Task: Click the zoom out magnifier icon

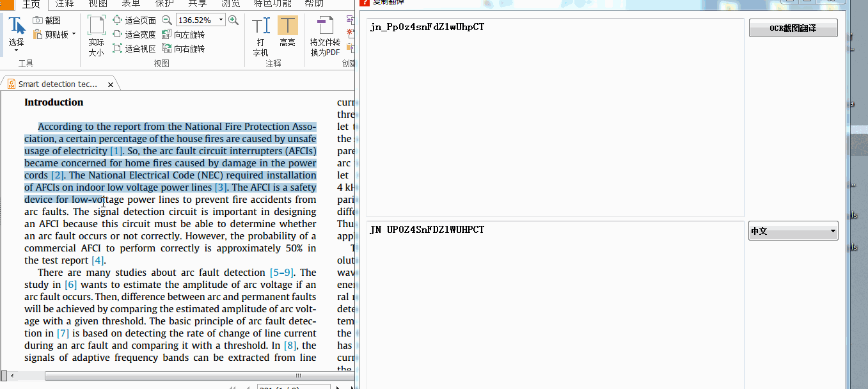Action: point(166,20)
